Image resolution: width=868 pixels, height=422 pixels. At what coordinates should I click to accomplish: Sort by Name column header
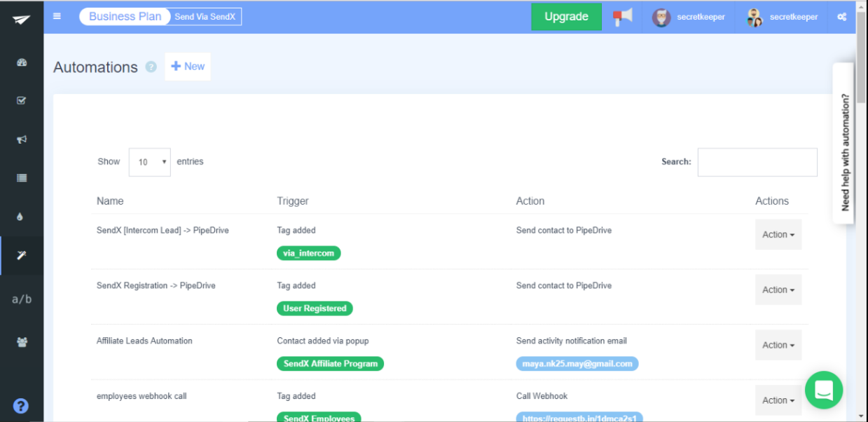click(110, 201)
